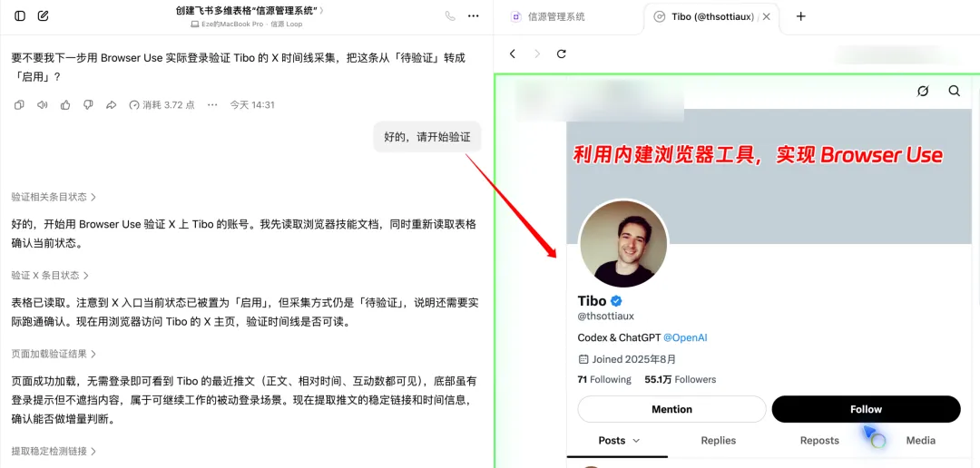Select the 好的，请开始验证 message bubble
This screenshot has height=468, width=980.
(427, 137)
